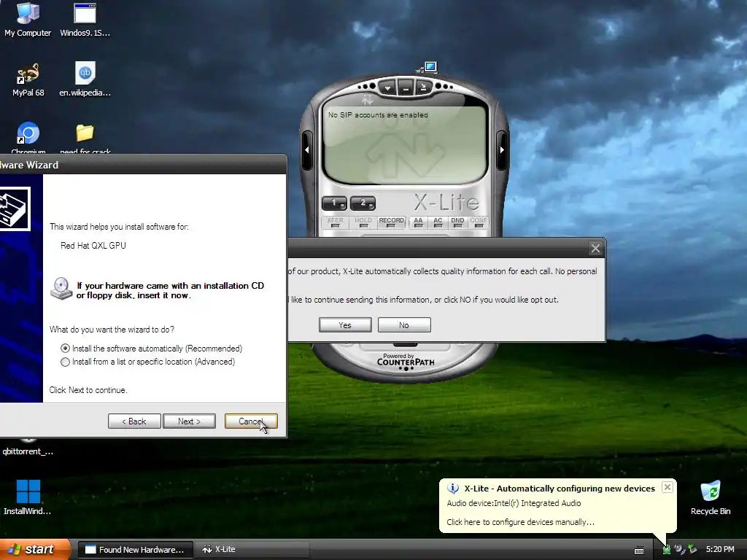Click the Safely Remove Hardware tray icon
The height and width of the screenshot is (560, 747).
[x=693, y=550]
